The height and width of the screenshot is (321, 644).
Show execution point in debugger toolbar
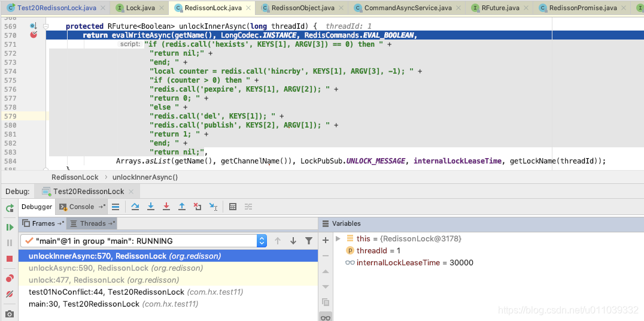[116, 207]
